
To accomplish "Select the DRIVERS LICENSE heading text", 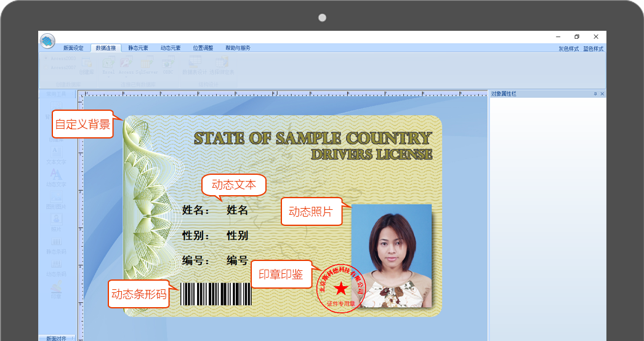I will click(372, 154).
